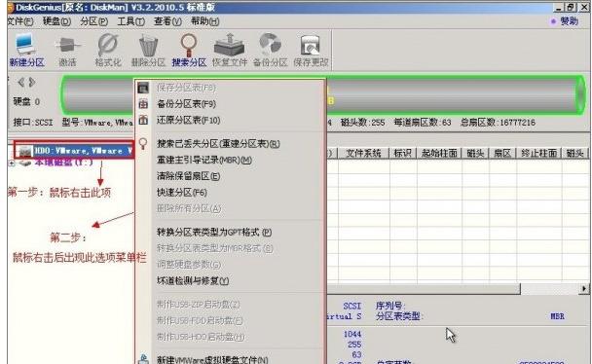
Task: Open the 工具(T) menu
Action: coord(130,21)
